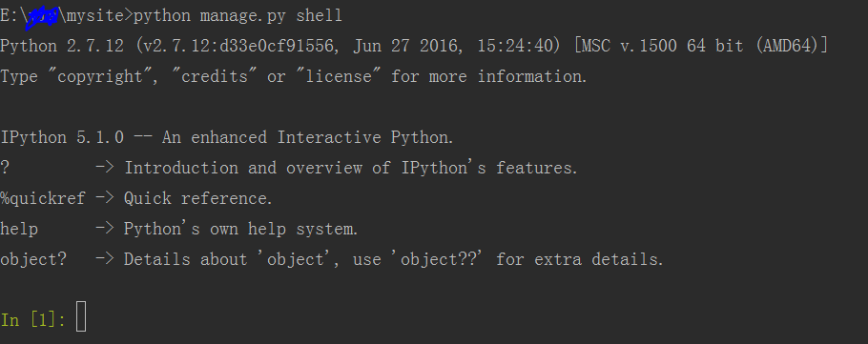This screenshot has height=344, width=868.
Task: Click the 'help' keyword at line start
Action: click(19, 229)
